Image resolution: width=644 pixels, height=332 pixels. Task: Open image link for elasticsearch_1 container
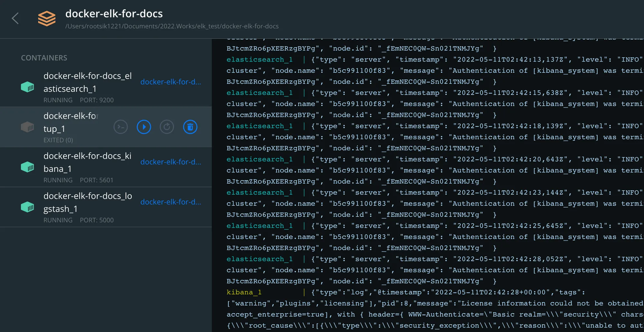click(x=171, y=82)
